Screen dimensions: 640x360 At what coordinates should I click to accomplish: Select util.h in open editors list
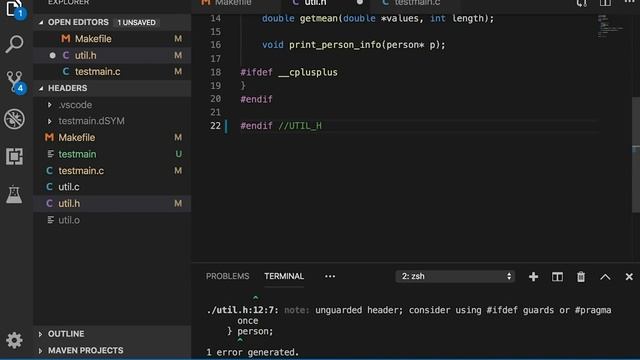pyautogui.click(x=112, y=55)
